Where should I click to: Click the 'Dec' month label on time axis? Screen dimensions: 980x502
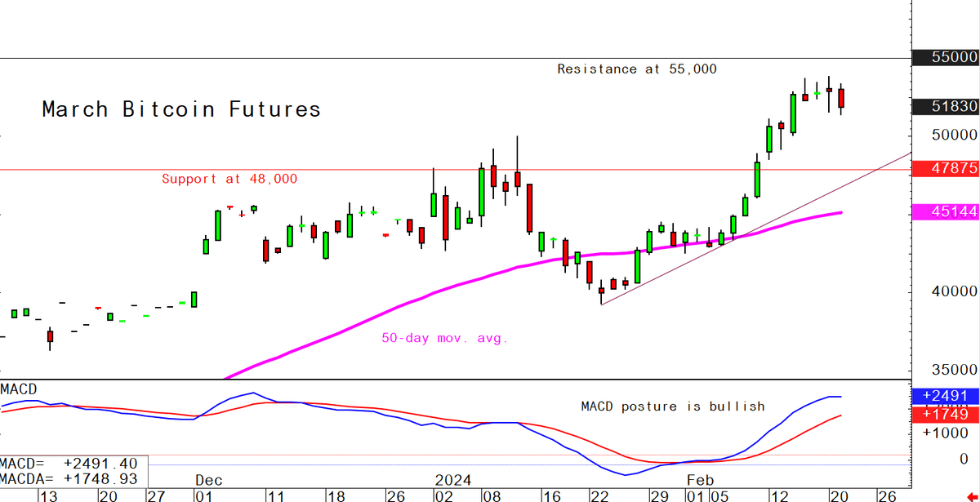(209, 479)
